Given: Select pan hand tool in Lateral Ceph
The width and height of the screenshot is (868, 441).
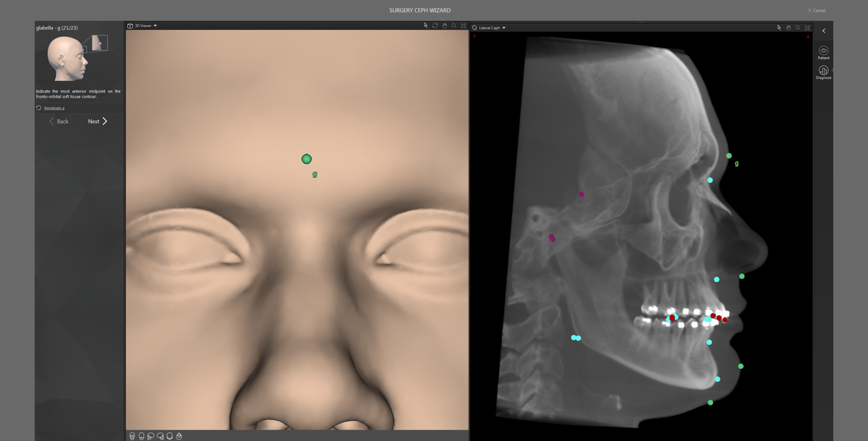Looking at the screenshot, I should [788, 27].
